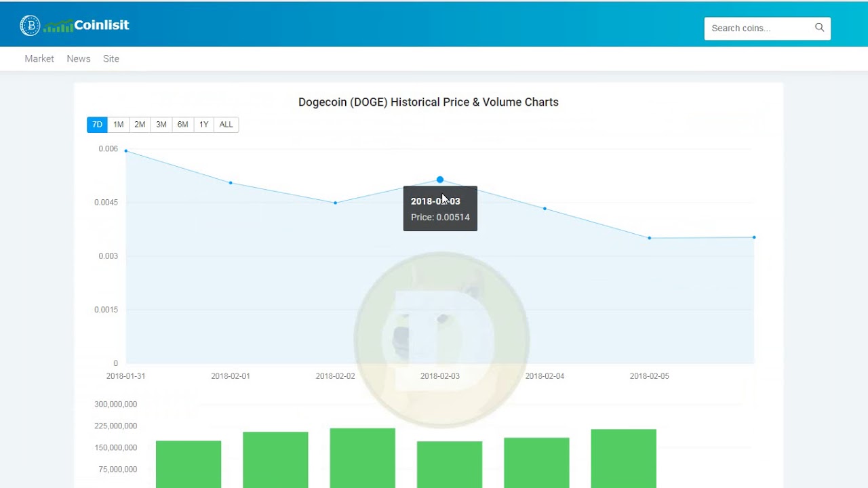Show ALL historical price data
Screen dimensions: 868x488
click(226, 125)
